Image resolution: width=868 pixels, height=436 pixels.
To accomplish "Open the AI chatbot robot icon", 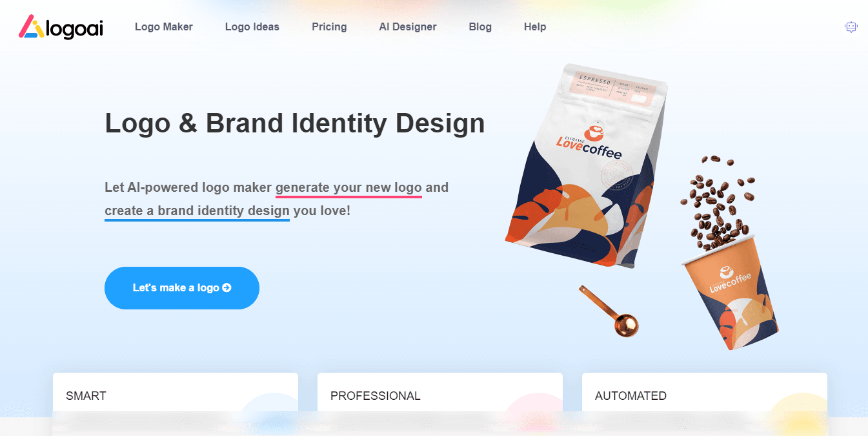I will [x=851, y=27].
